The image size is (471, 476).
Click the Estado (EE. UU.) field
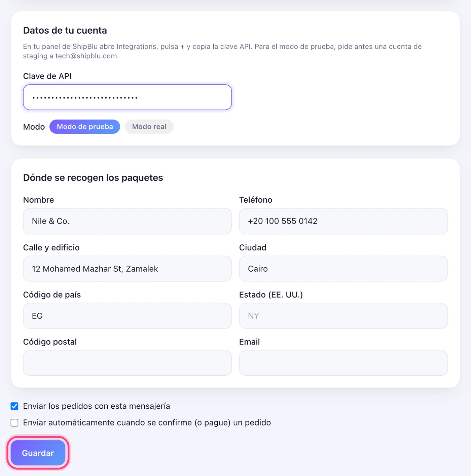[343, 316]
